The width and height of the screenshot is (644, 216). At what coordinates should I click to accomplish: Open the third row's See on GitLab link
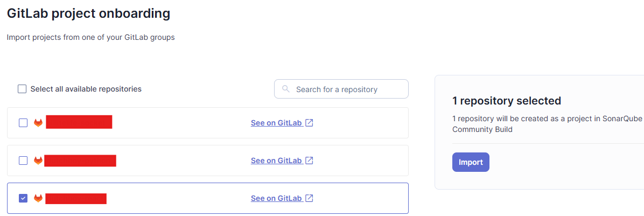276,198
